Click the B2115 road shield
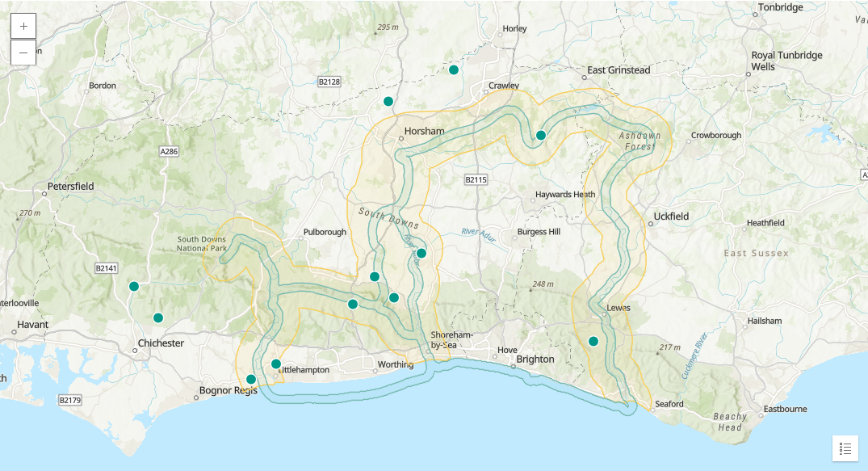The width and height of the screenshot is (868, 471). point(476,179)
